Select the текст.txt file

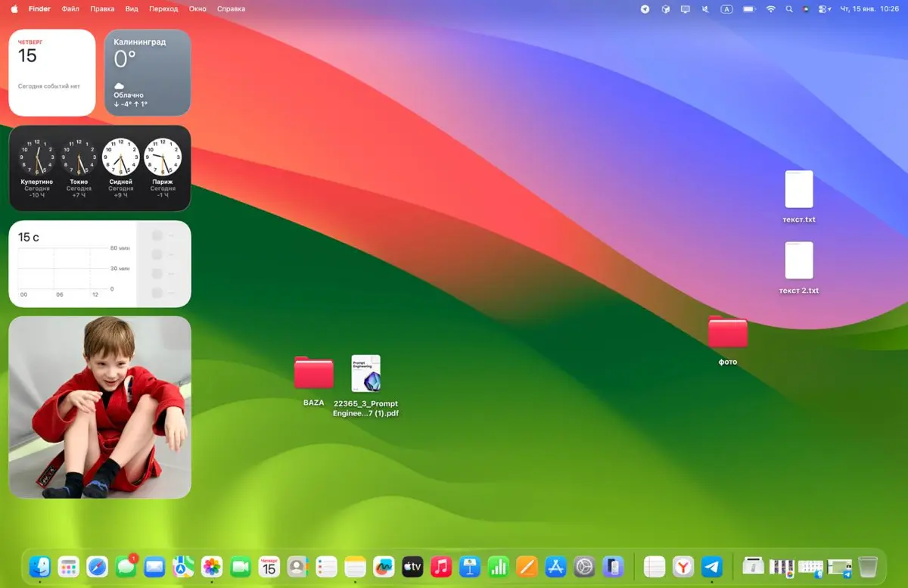pos(799,197)
